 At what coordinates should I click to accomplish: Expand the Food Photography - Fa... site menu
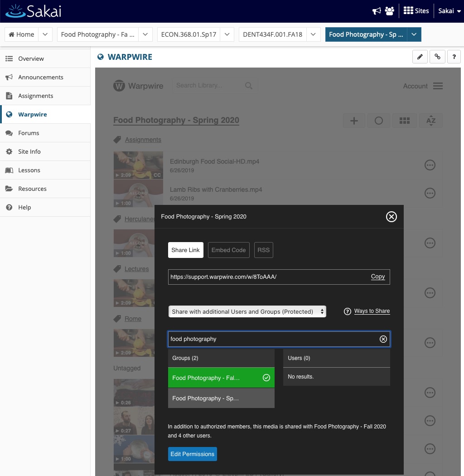point(145,34)
